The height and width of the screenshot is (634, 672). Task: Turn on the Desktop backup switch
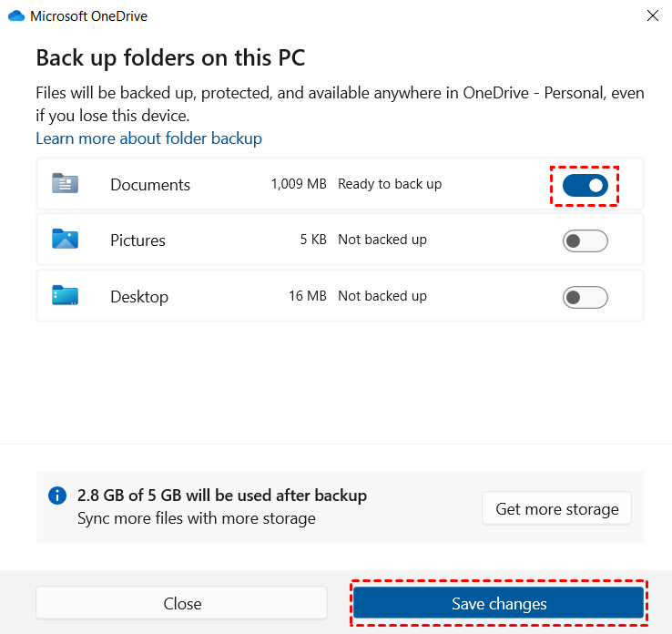(585, 297)
